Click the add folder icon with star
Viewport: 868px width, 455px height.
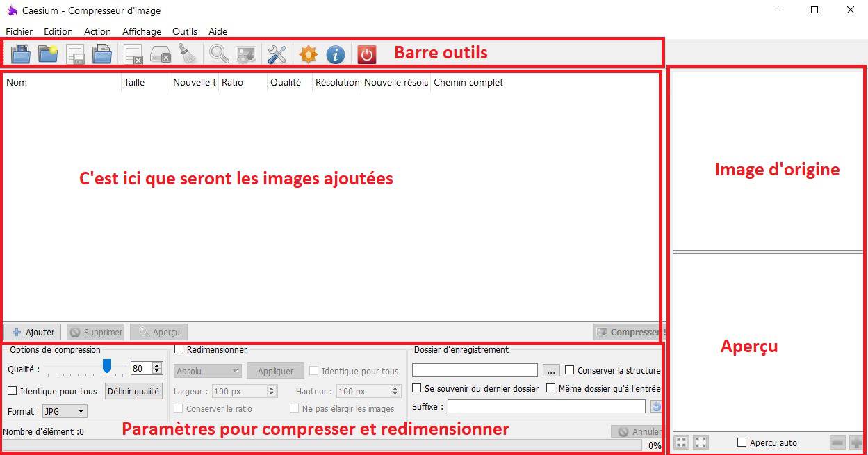pos(47,54)
